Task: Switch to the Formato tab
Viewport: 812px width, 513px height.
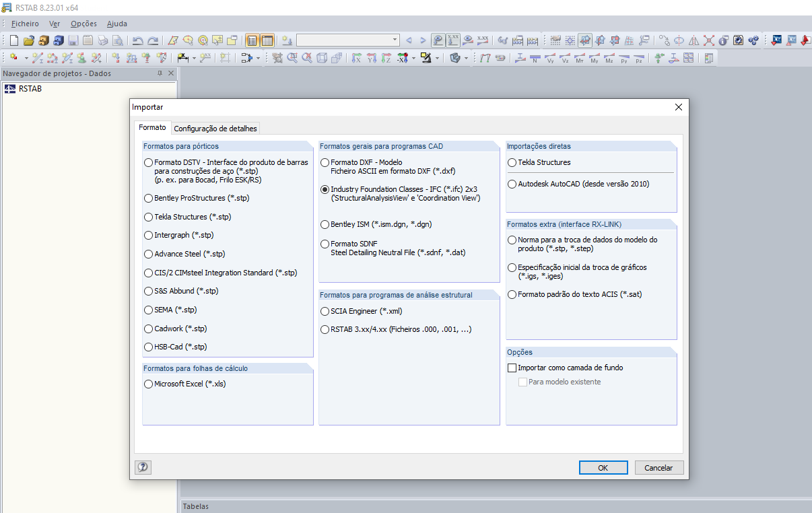Action: coord(152,127)
